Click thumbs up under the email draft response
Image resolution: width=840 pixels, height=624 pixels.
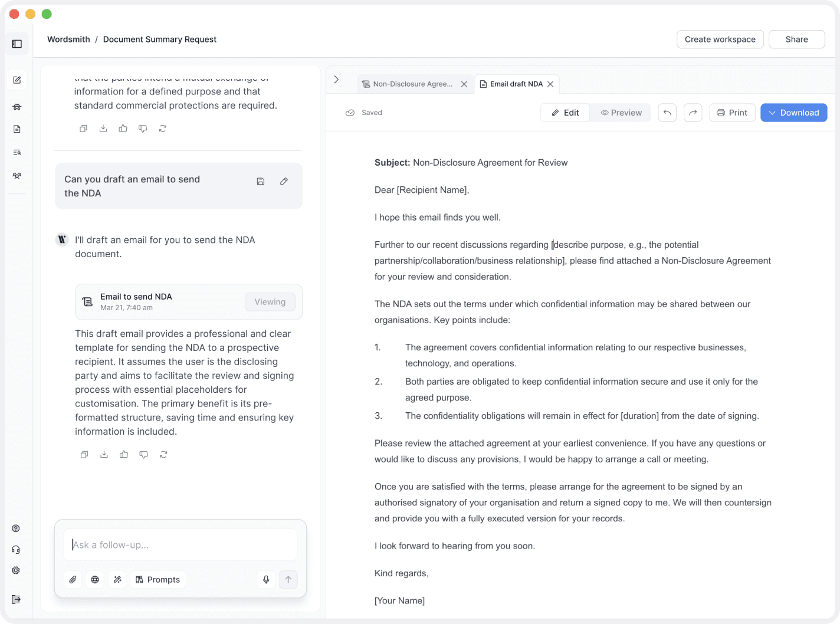point(124,454)
